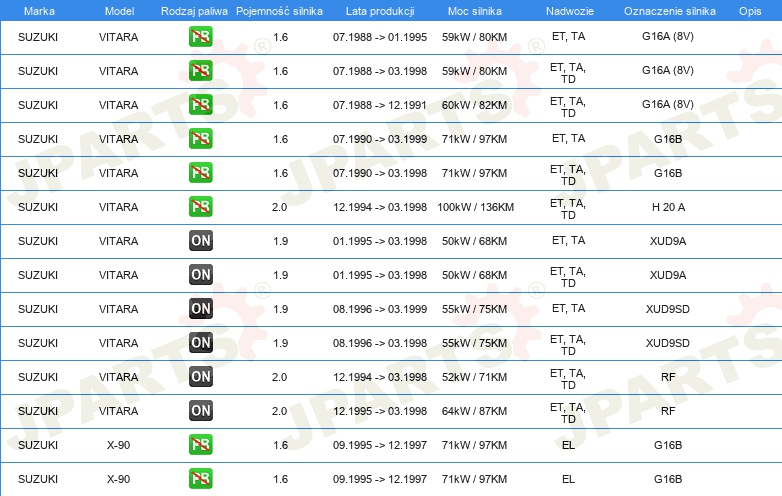Click the power value 52kW / 71KM
This screenshot has height=496, width=782.
point(474,377)
